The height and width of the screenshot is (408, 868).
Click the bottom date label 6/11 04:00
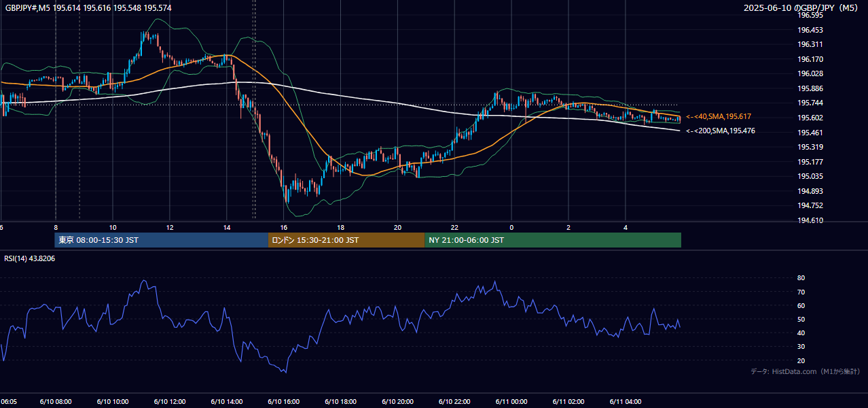point(626,401)
